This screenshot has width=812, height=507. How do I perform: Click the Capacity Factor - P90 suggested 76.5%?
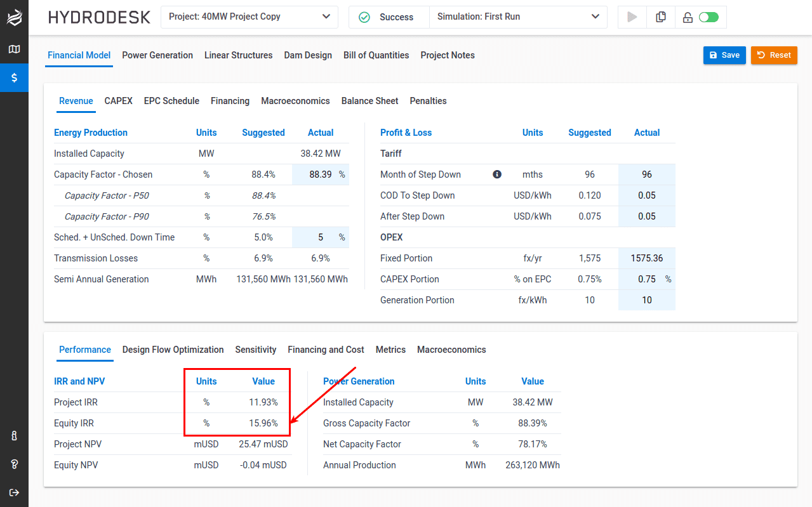pyautogui.click(x=263, y=216)
